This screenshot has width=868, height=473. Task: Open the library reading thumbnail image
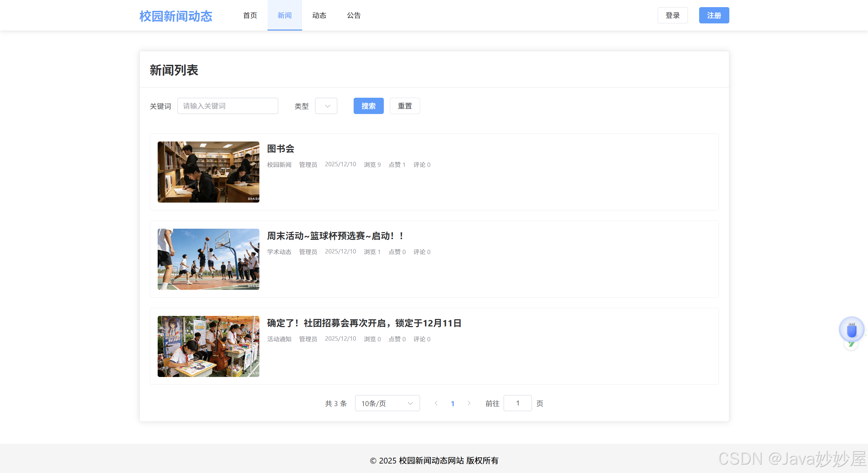208,172
